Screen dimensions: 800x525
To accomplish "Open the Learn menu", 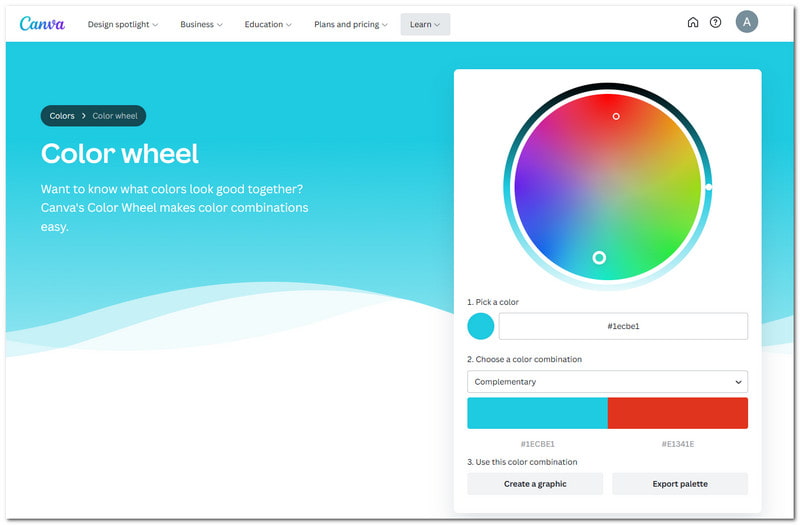I will (425, 24).
